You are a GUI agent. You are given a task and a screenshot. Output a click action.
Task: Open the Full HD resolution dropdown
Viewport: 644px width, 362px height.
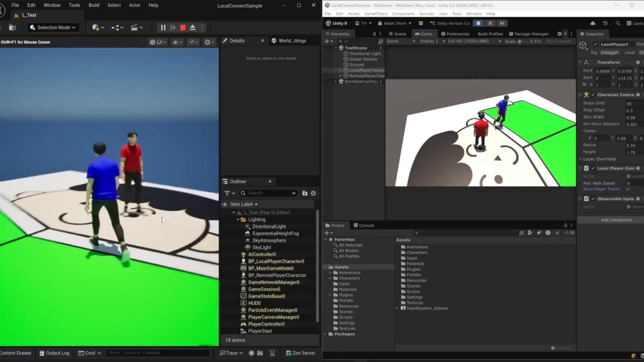[474, 41]
